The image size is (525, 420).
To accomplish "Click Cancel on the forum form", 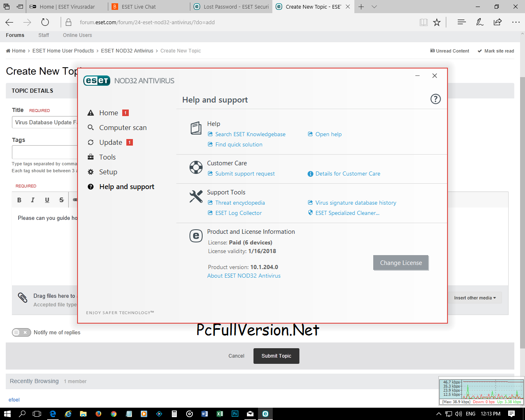I will (x=236, y=356).
